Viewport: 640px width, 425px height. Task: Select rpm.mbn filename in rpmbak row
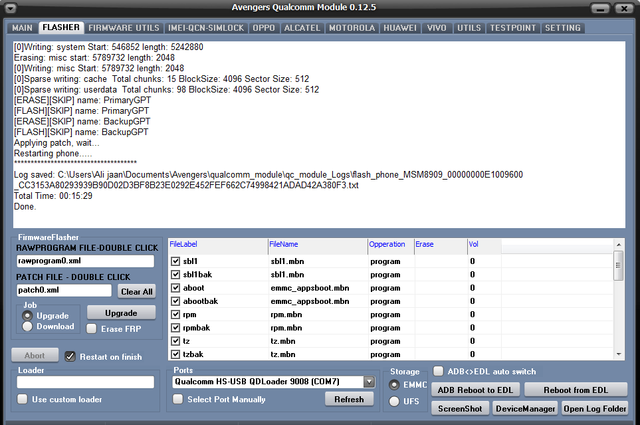(286, 328)
